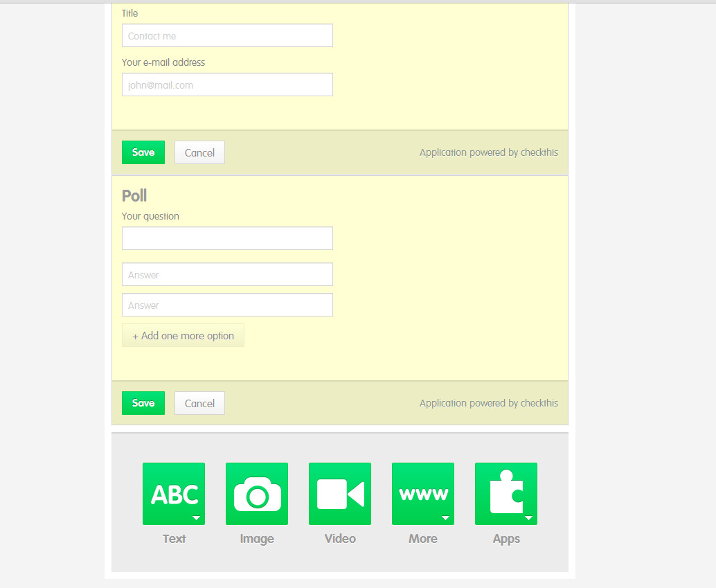This screenshot has height=588, width=716.
Task: Click the ABC Text block icon
Action: click(173, 493)
